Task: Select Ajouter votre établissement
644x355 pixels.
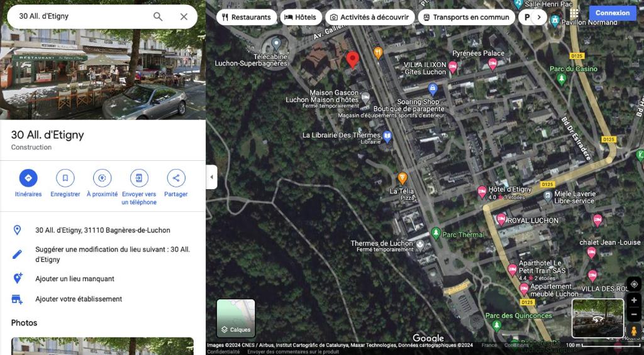Action: [103, 299]
